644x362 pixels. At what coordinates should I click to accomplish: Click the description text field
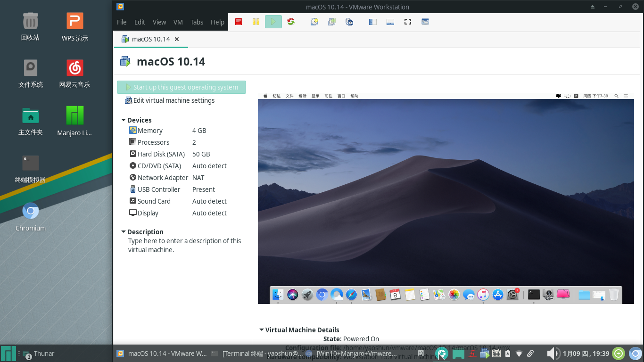coord(185,245)
